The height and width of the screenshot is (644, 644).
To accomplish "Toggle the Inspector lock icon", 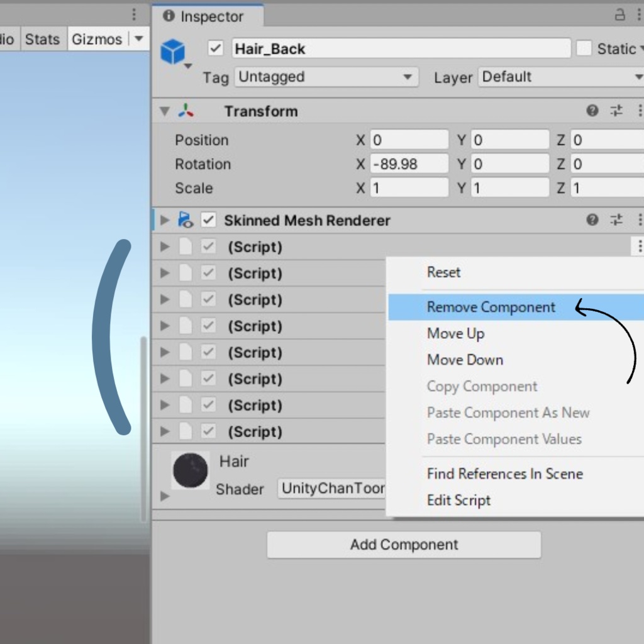I will tap(619, 15).
